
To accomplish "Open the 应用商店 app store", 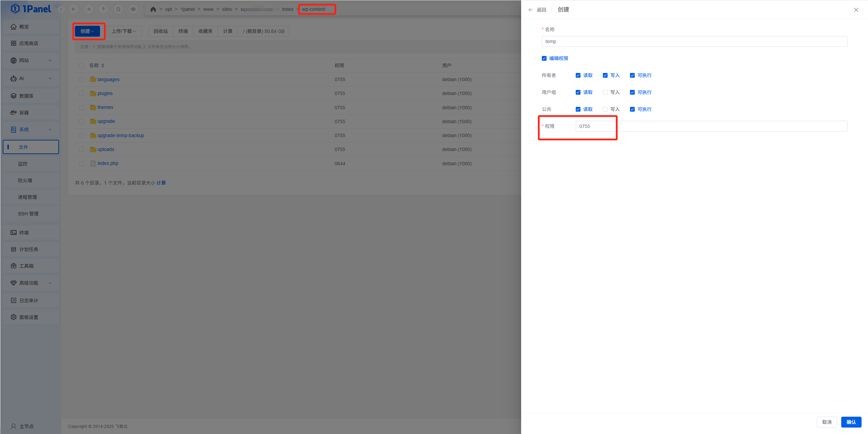I will click(29, 43).
